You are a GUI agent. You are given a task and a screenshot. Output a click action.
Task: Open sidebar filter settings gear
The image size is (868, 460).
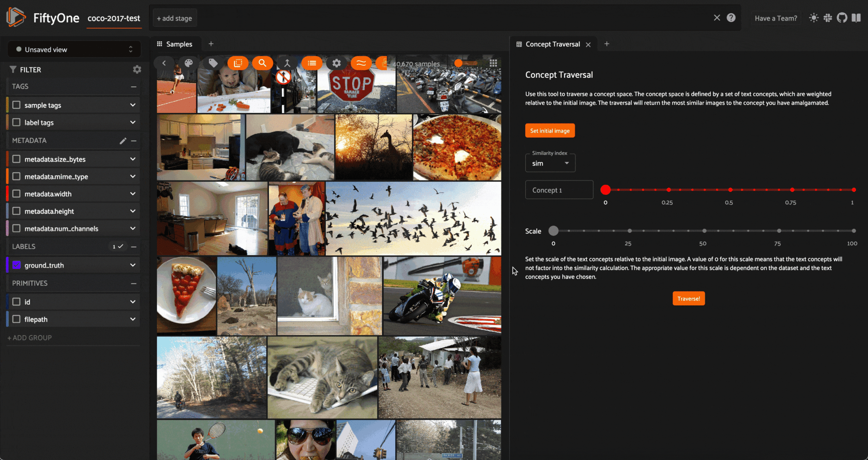[x=137, y=69]
